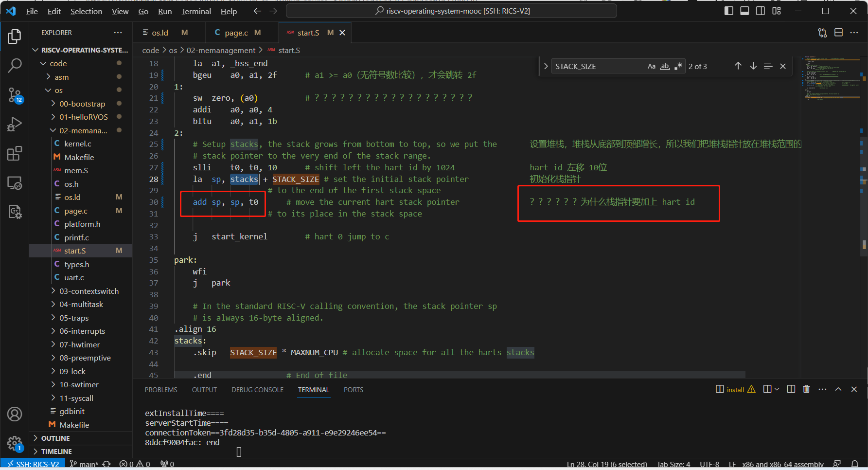
Task: Expand the replace toggle in find widget
Action: click(x=546, y=66)
